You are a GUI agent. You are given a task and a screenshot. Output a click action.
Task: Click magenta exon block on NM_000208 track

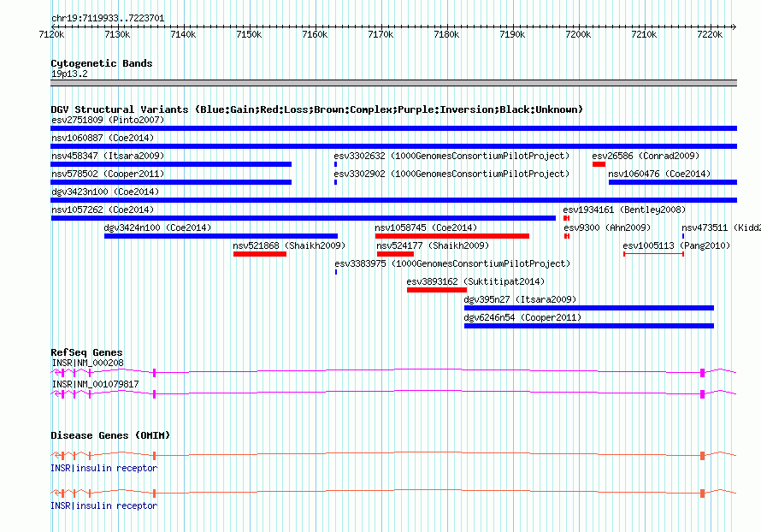point(702,373)
